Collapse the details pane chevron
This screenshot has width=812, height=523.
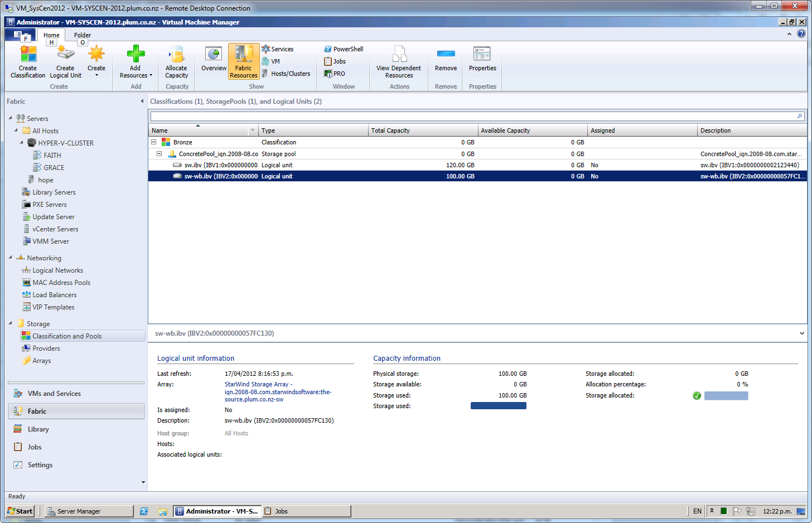(801, 333)
